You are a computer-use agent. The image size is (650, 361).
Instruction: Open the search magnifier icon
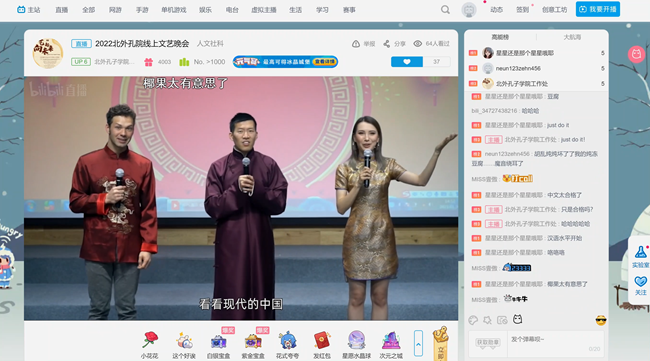tap(445, 10)
